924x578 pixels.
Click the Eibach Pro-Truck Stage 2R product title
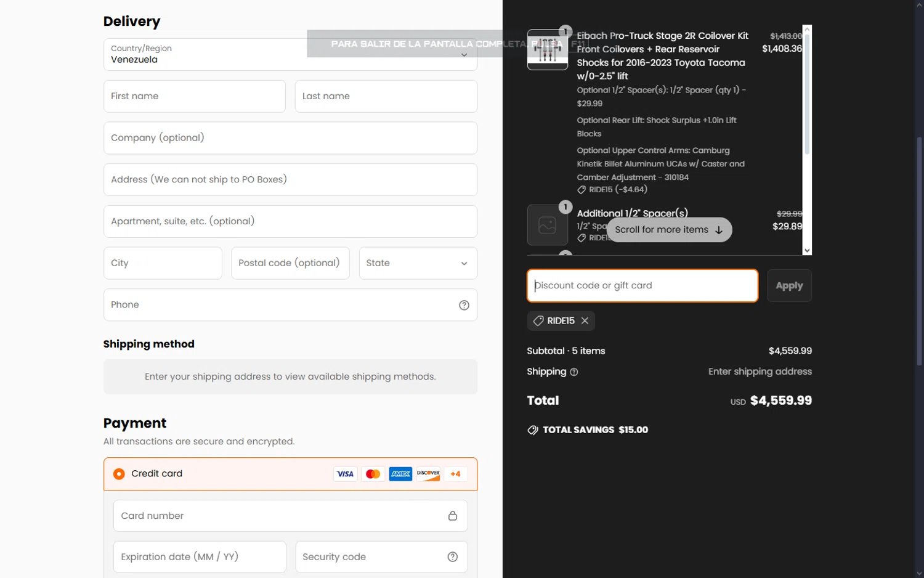point(663,56)
